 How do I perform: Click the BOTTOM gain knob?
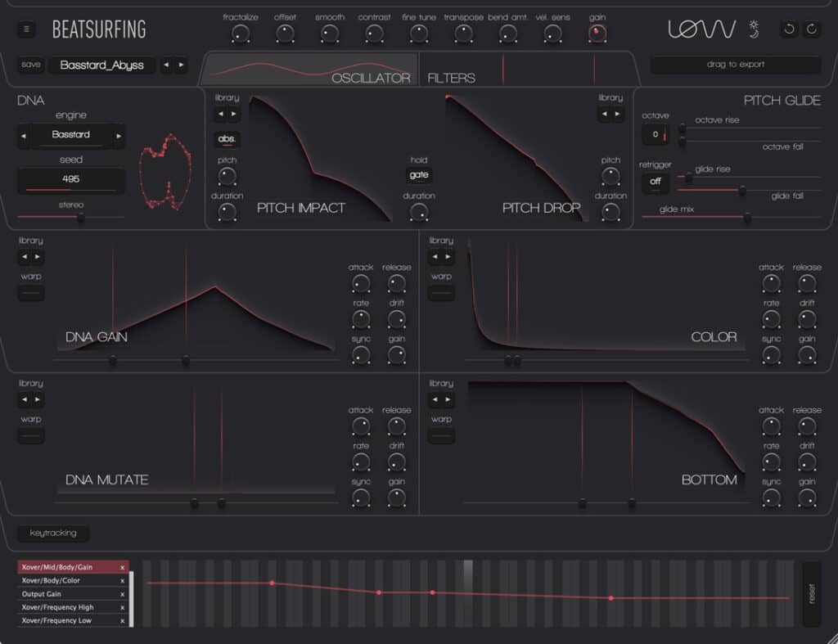pyautogui.click(x=807, y=498)
